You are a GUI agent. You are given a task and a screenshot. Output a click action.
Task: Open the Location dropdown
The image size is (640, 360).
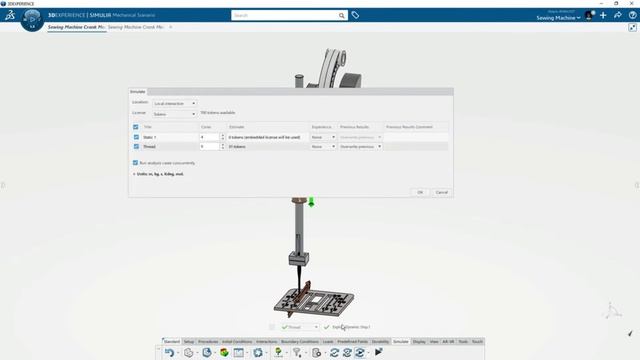tap(175, 104)
